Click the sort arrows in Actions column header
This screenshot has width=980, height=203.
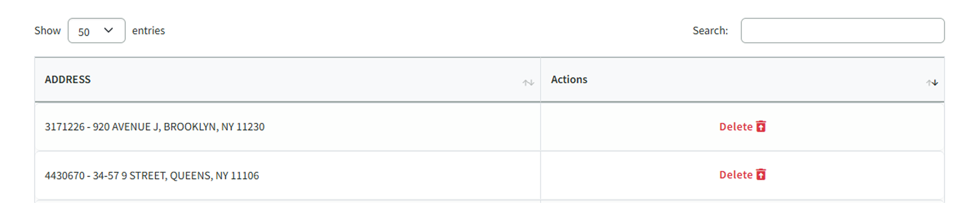[x=932, y=82]
